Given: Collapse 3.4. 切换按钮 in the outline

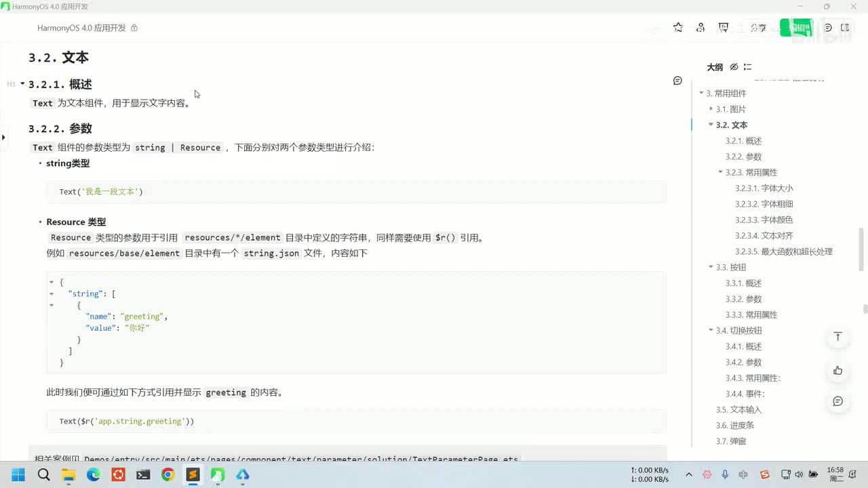Looking at the screenshot, I should tap(711, 330).
